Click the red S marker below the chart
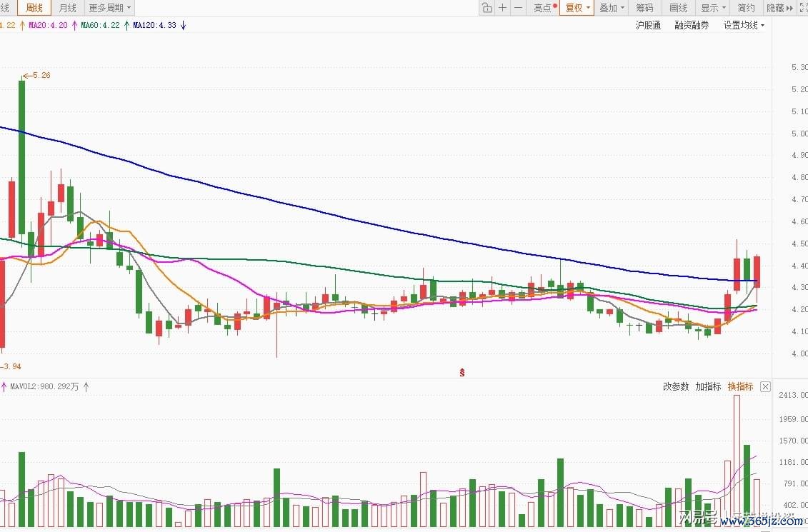The height and width of the screenshot is (532, 808). 462,372
